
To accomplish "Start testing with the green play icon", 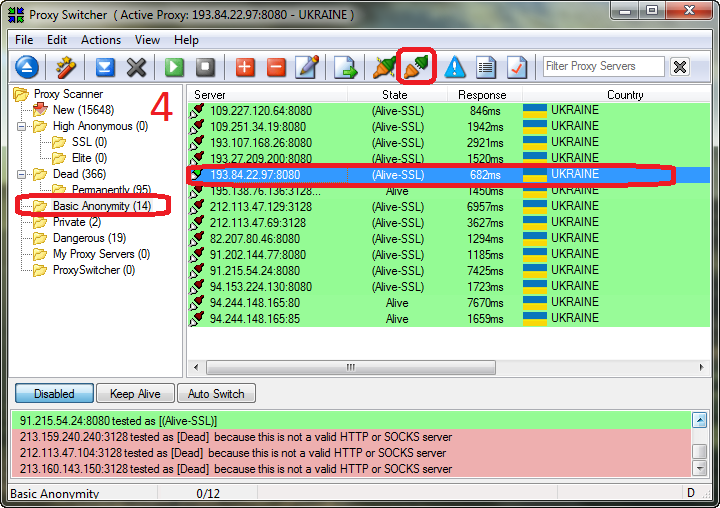I will point(174,67).
